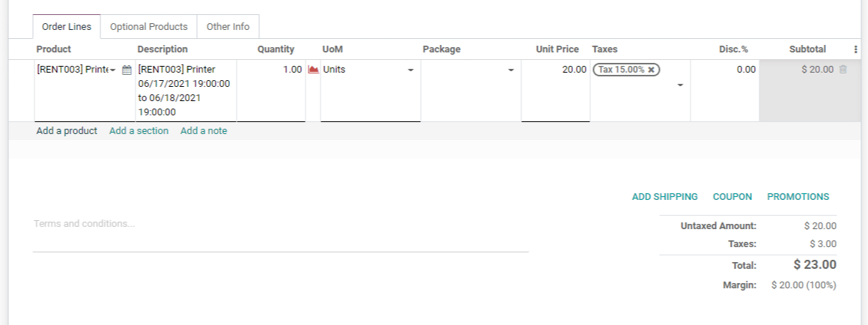Click the Unit Price field showing 20.00

556,70
